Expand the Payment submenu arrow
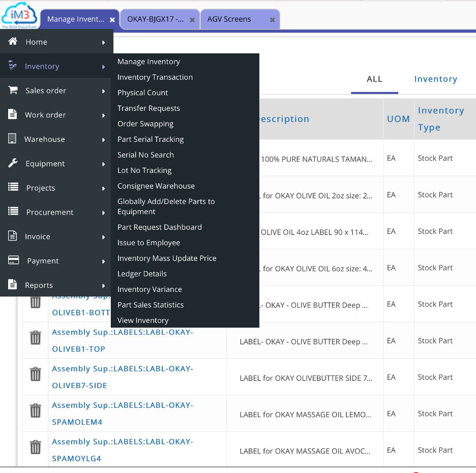Image resolution: width=476 pixels, height=473 pixels. [104, 261]
